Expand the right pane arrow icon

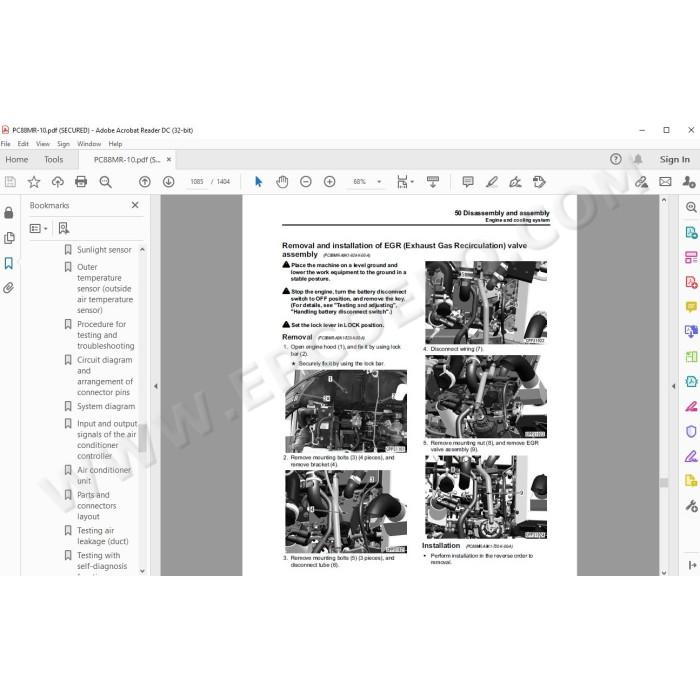tap(692, 565)
